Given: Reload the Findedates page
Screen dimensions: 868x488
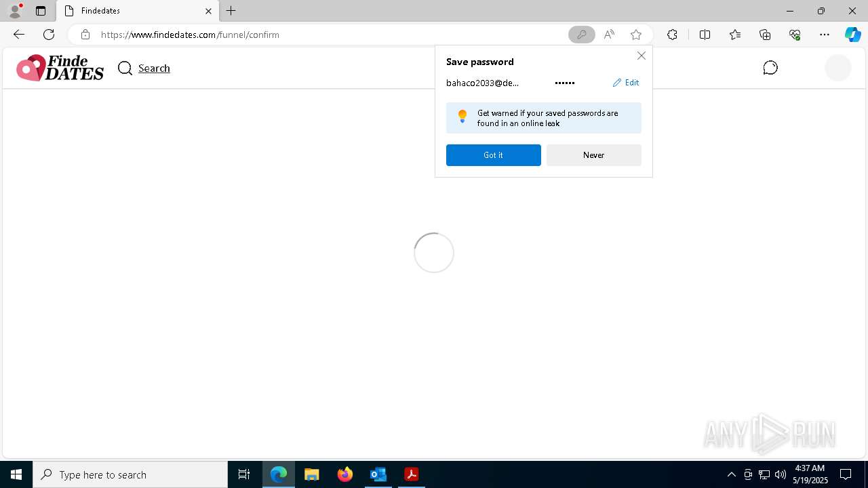Looking at the screenshot, I should (49, 35).
